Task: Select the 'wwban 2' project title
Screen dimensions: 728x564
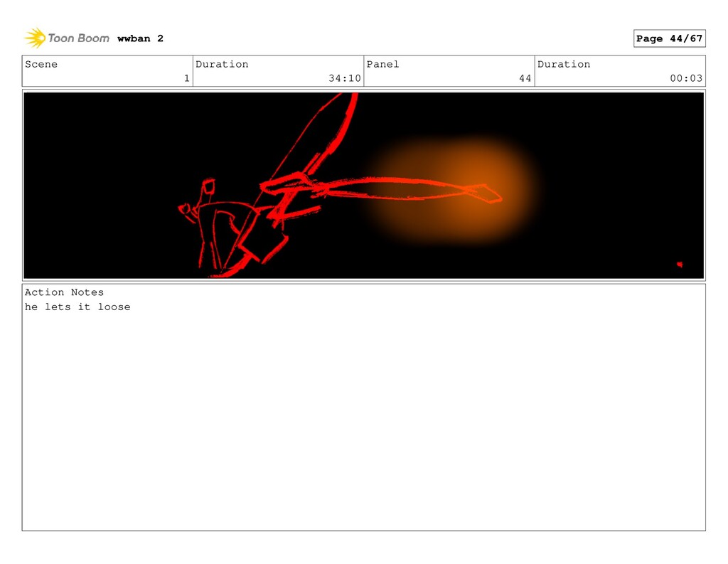Action: [x=140, y=38]
